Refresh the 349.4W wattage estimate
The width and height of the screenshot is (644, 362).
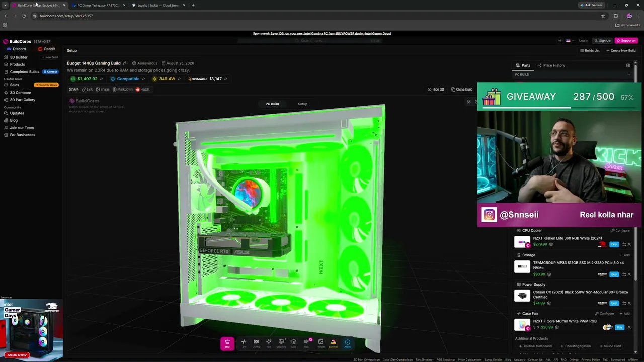[x=179, y=79]
